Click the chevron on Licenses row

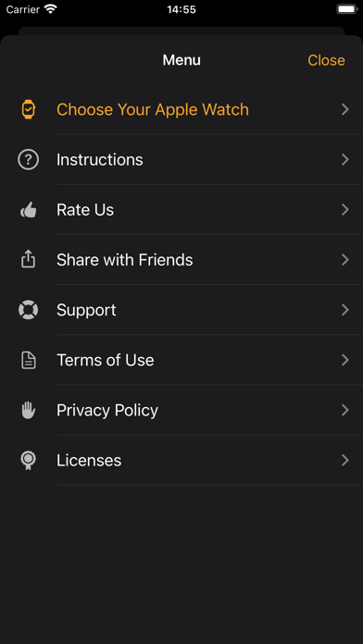(x=344, y=461)
